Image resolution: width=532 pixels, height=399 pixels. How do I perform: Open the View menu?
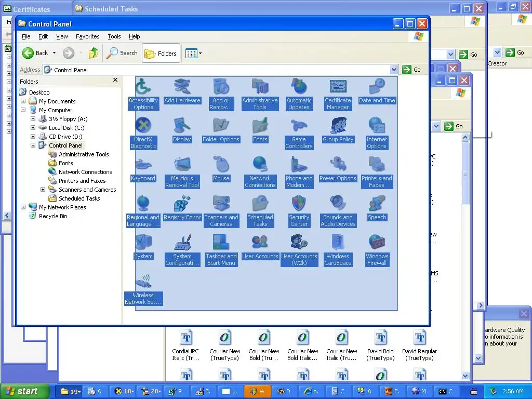point(62,36)
